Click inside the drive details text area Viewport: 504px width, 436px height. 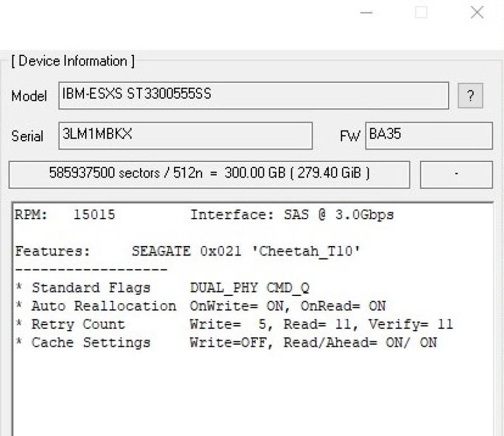tap(252, 387)
